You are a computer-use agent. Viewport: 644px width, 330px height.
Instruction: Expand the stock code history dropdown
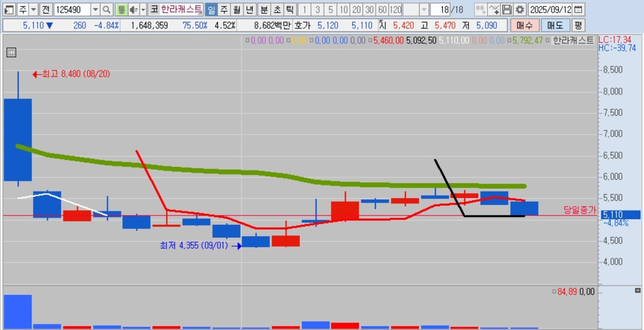coord(95,10)
